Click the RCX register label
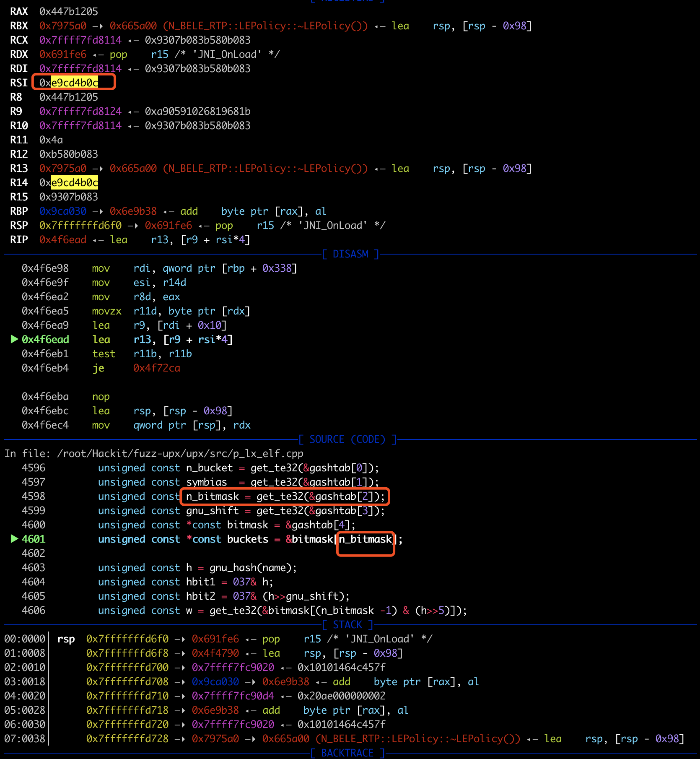Screen dimensions: 700x759 (x=19, y=40)
